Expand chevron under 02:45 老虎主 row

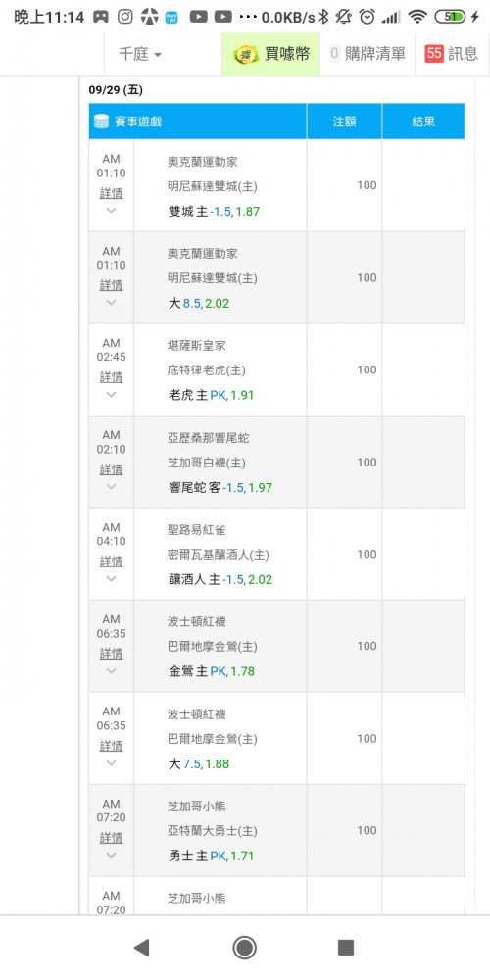112,394
